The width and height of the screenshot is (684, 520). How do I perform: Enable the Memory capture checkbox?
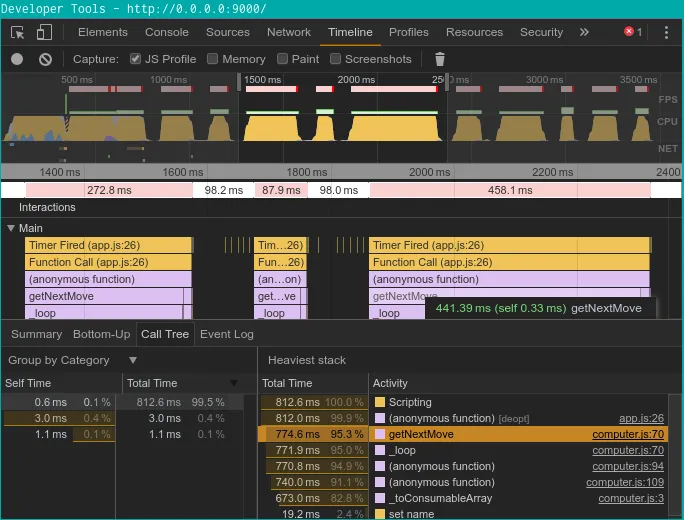[x=212, y=58]
